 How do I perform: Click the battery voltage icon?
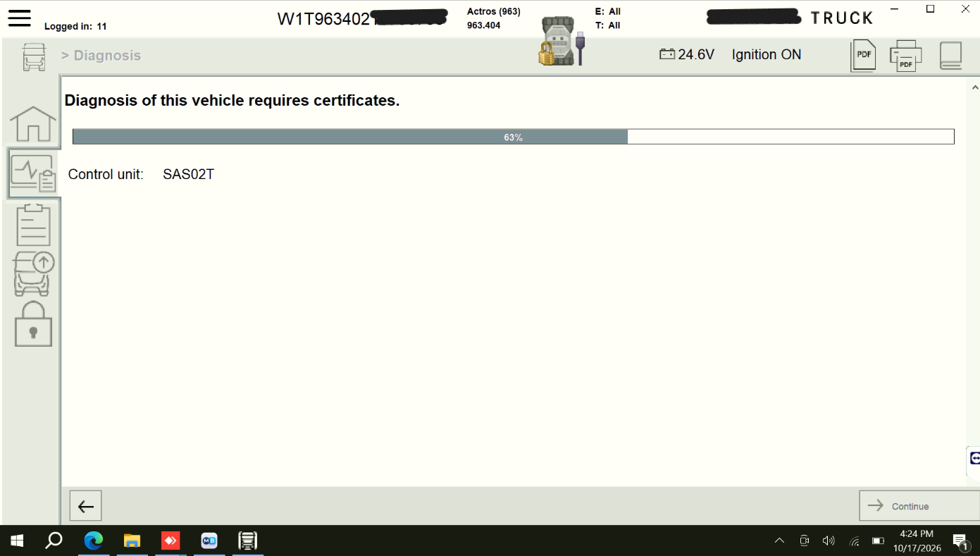point(666,54)
